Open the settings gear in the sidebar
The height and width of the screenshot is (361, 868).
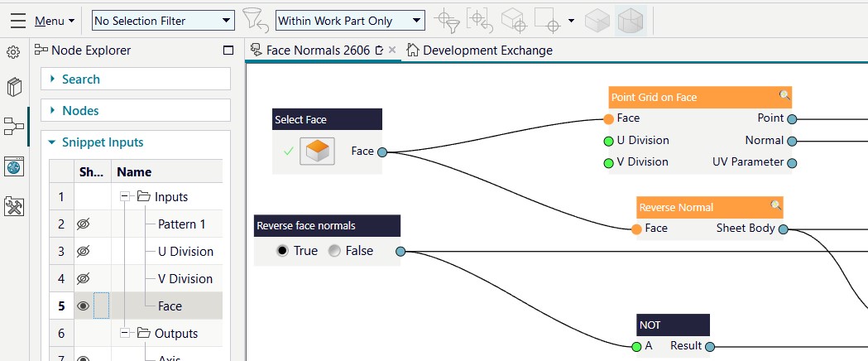(13, 53)
